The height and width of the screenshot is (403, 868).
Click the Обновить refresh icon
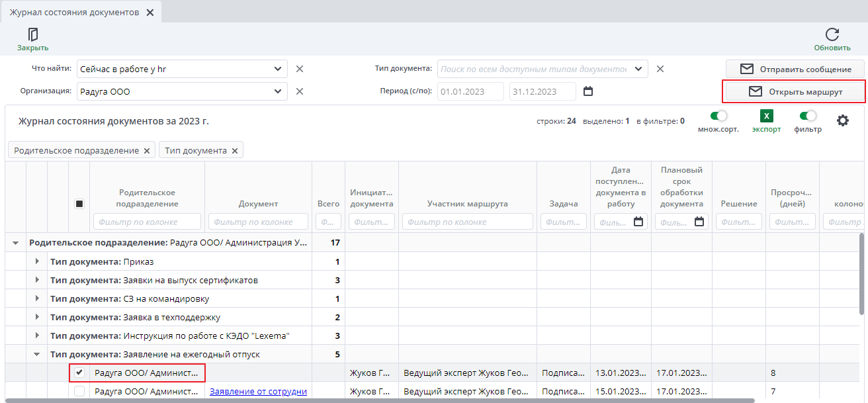832,34
